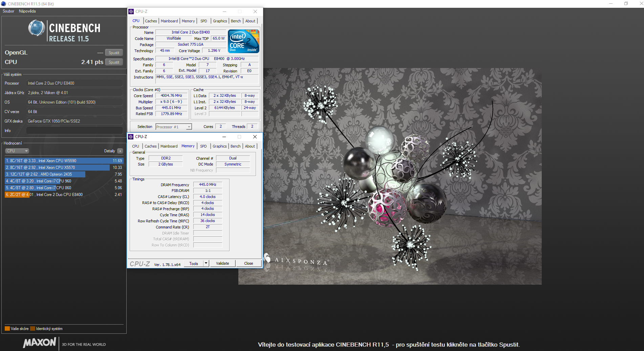Select ranking row Intel Core i7 CPU 860
This screenshot has height=351, width=644.
click(x=64, y=188)
